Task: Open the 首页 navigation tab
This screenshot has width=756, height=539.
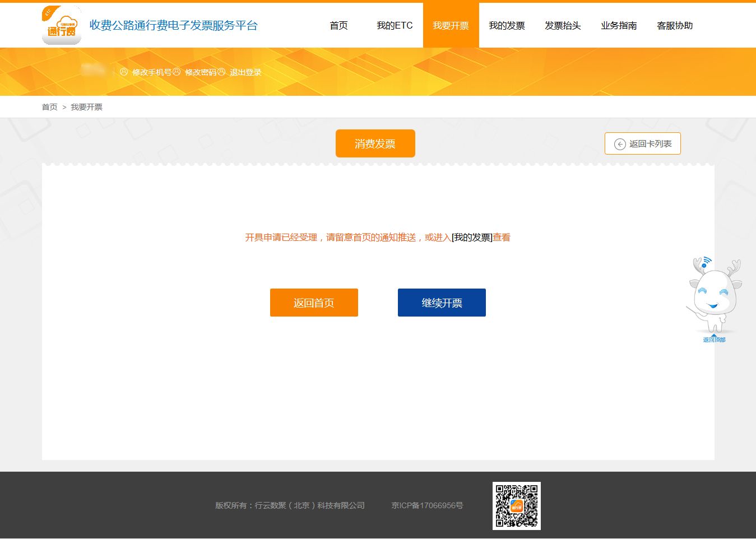Action: 338,26
